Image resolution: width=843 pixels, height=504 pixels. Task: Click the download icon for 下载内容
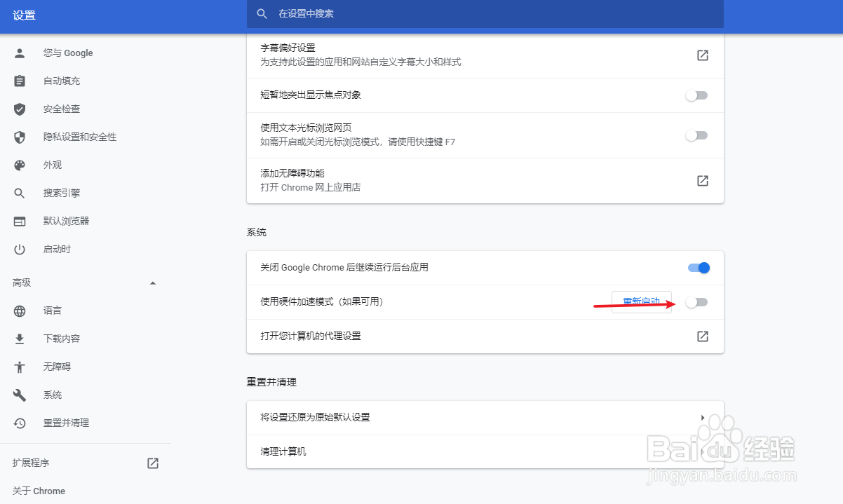tap(20, 339)
